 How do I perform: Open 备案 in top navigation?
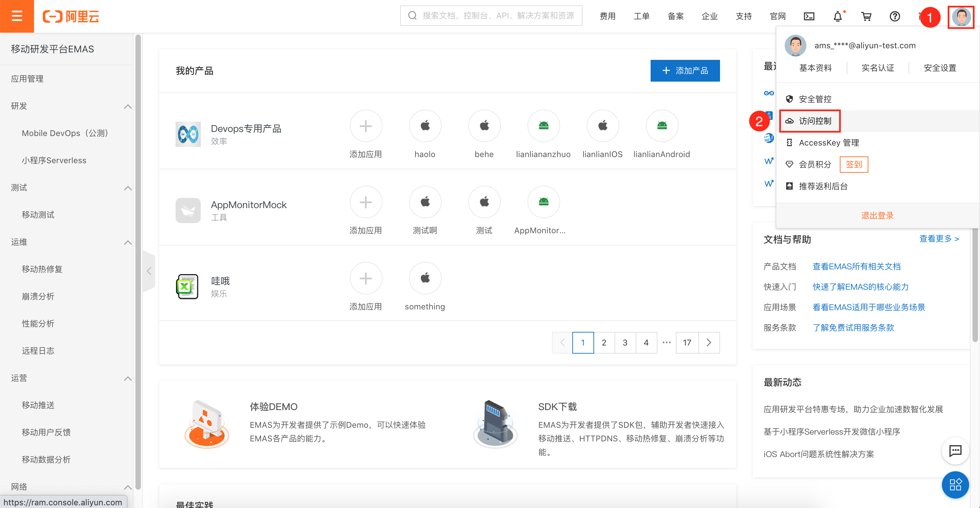(x=676, y=16)
